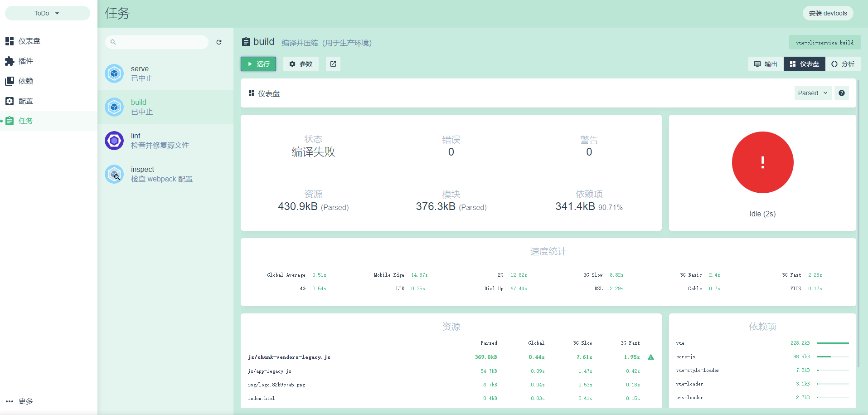Switch to the 分析 tab
868x415 pixels.
[x=843, y=64]
